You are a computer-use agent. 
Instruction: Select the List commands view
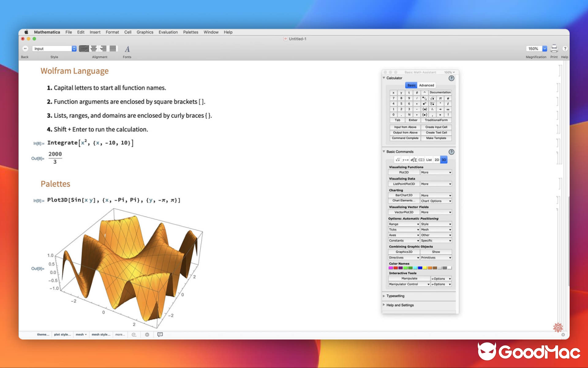pos(429,160)
